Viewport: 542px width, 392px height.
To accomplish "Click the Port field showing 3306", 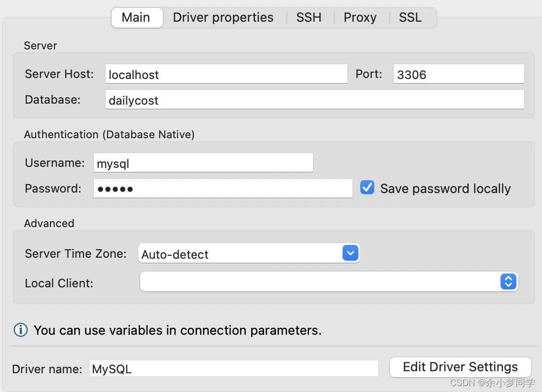I will 459,74.
